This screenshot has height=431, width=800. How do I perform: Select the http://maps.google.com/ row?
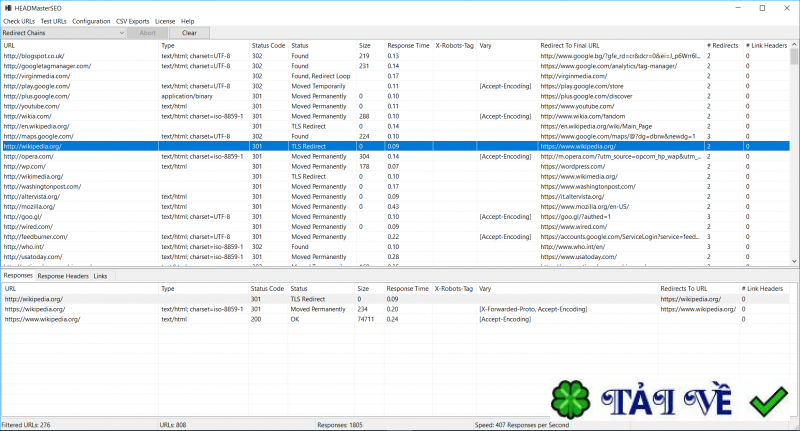click(x=395, y=136)
